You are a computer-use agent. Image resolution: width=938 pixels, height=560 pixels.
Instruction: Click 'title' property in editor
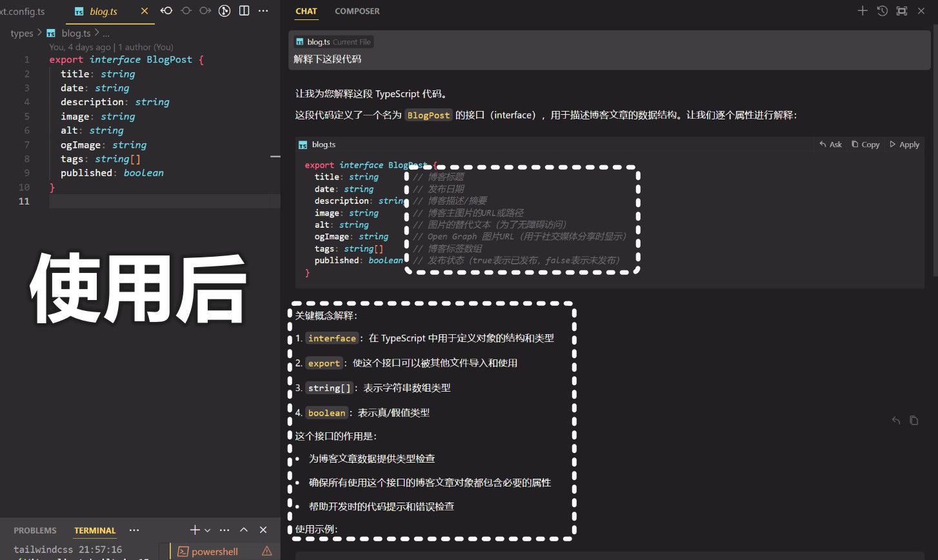pos(75,74)
